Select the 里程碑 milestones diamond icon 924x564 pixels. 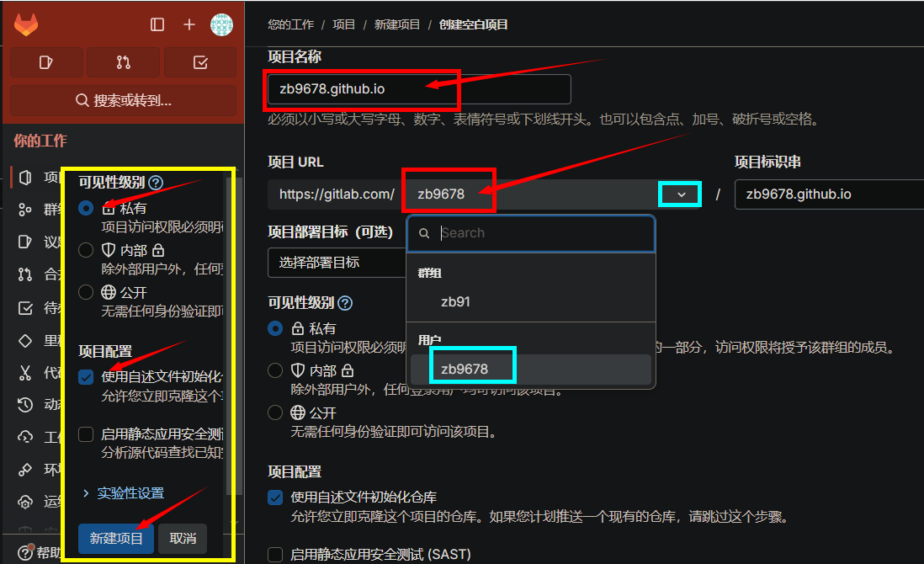[25, 341]
